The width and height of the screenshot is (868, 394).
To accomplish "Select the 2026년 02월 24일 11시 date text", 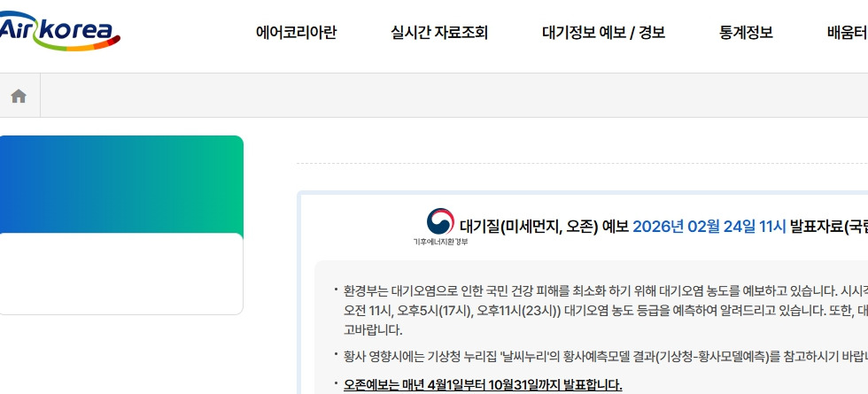I will pyautogui.click(x=709, y=227).
